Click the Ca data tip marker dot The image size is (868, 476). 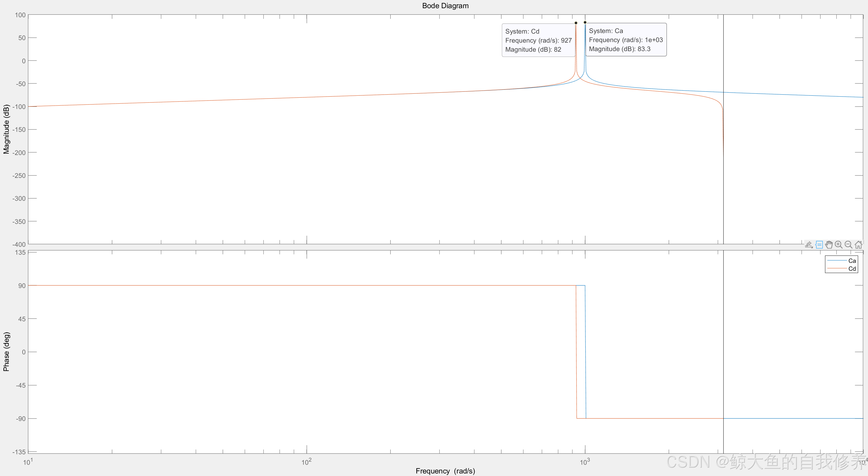pos(585,22)
